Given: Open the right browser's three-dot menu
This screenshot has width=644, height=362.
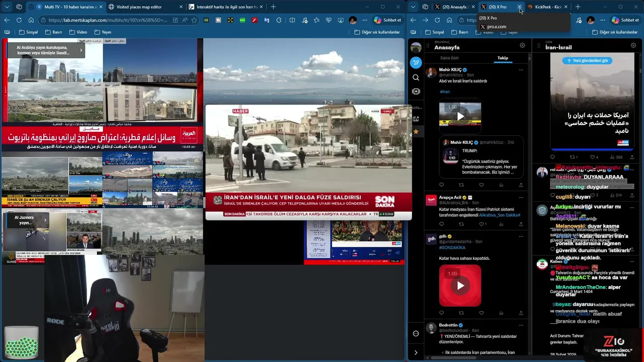Looking at the screenshot, I should tap(602, 20).
